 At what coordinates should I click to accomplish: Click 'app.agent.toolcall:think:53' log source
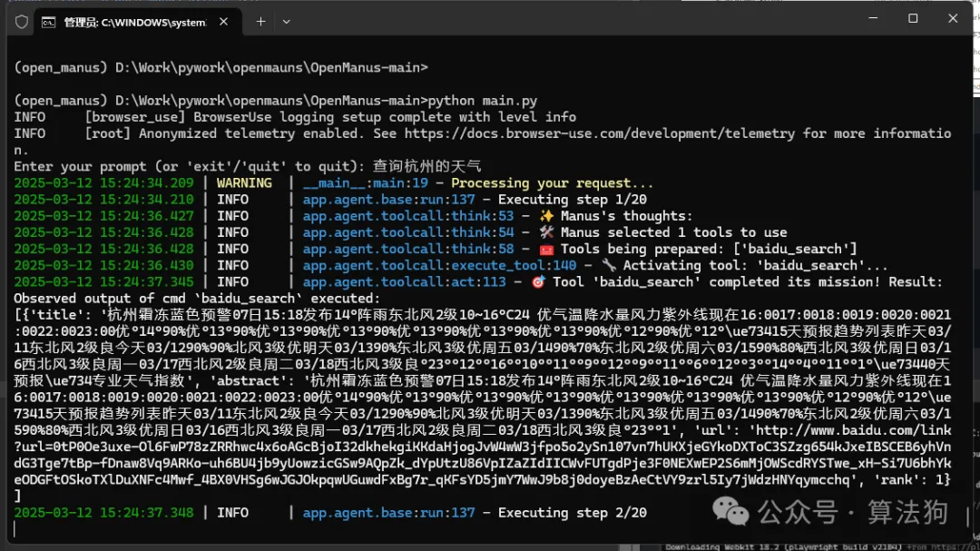[408, 216]
